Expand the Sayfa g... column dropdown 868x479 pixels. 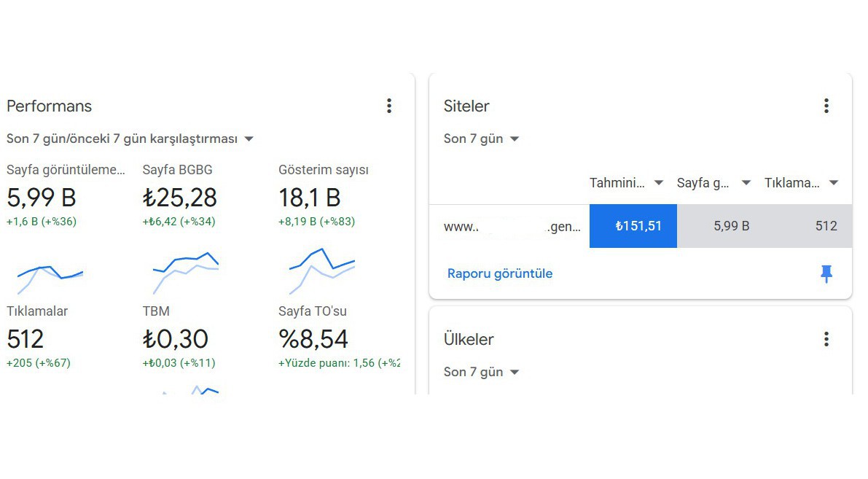click(713, 183)
